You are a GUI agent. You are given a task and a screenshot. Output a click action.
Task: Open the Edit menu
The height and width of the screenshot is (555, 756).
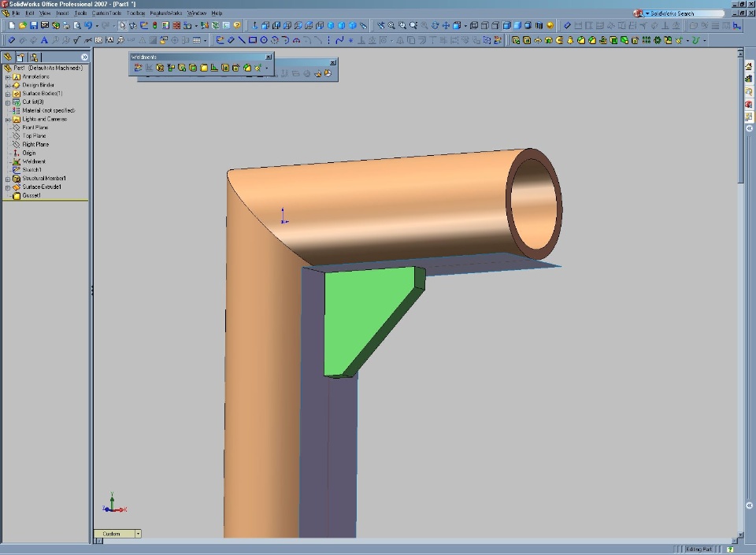pos(29,13)
